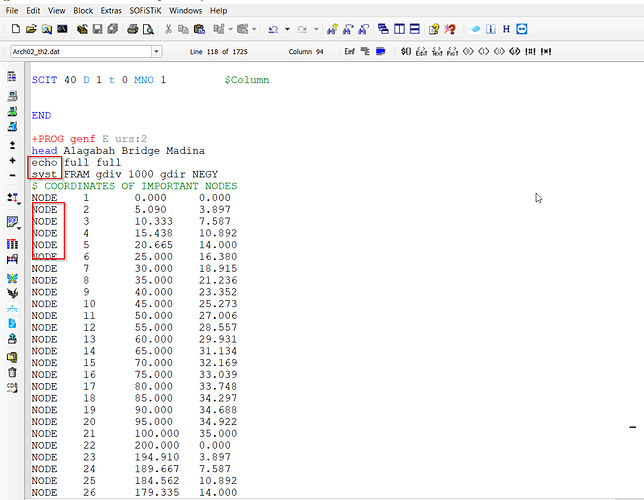Image resolution: width=644 pixels, height=500 pixels.
Task: Toggle the Einf insert mode indicator
Action: pos(350,52)
